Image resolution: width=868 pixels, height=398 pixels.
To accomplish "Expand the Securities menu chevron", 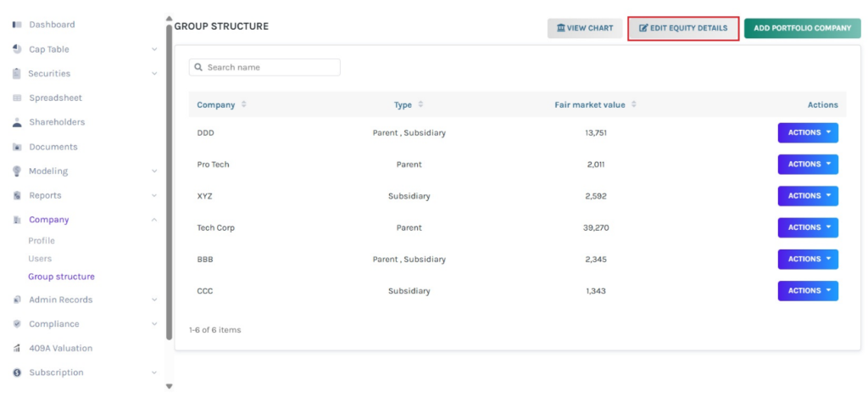I will (x=154, y=74).
